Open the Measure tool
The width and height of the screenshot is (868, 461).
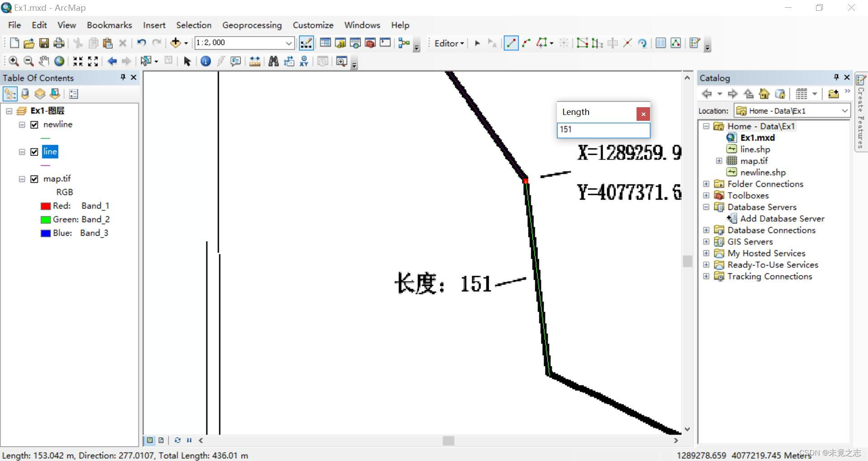255,62
